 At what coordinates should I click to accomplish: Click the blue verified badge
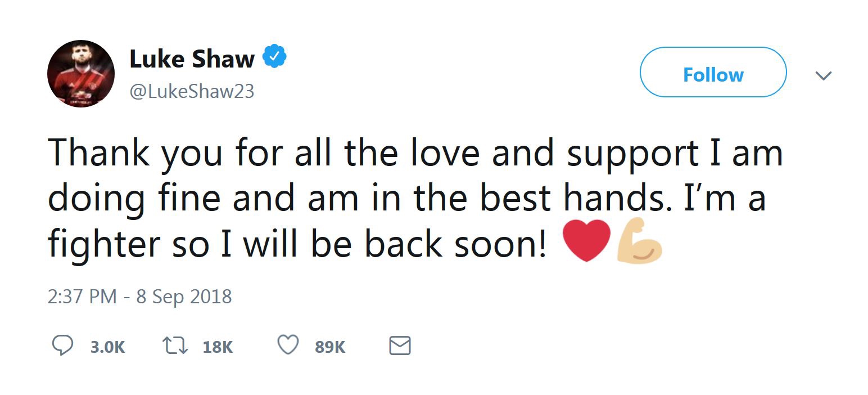(x=275, y=57)
